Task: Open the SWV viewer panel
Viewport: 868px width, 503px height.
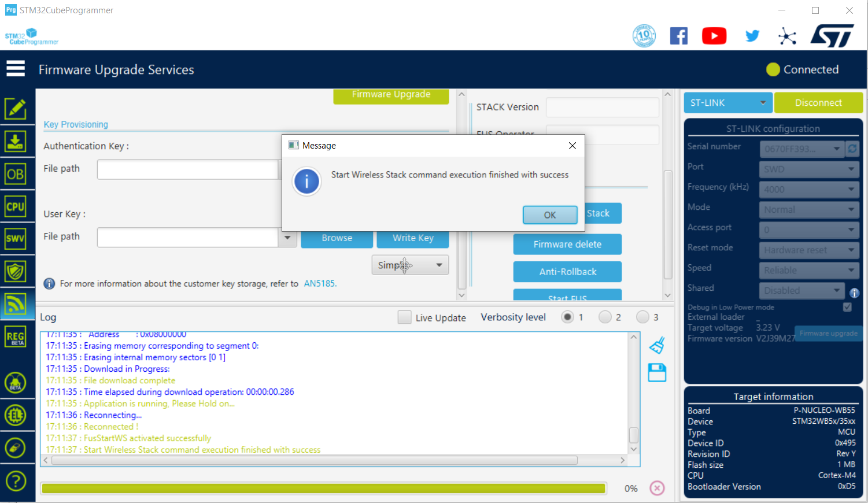Action: (x=17, y=238)
